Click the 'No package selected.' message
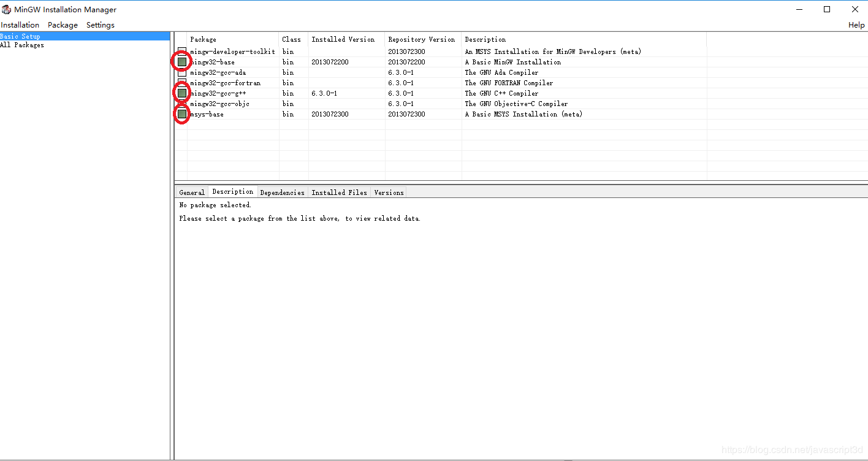Screen dimensions: 868x461 pos(215,205)
